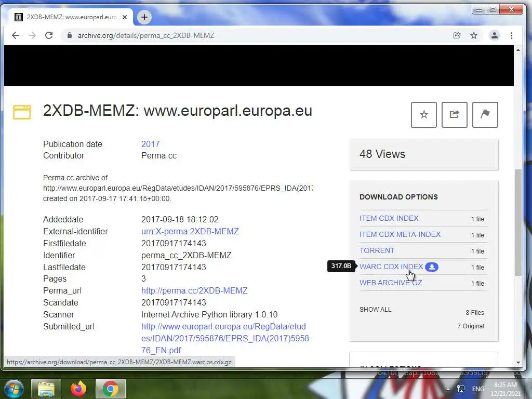Click the page title 2XDB-MEMZ heading
This screenshot has height=399, width=532.
(x=178, y=111)
